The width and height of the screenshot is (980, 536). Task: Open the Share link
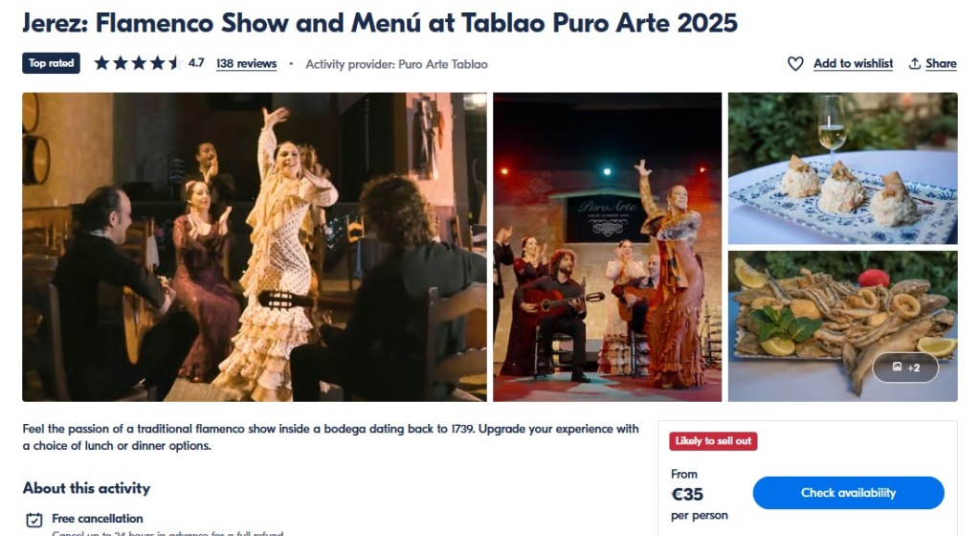click(941, 64)
